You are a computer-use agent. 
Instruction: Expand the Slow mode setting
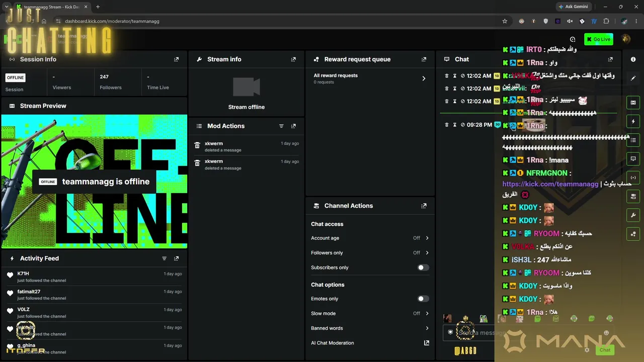point(370,314)
